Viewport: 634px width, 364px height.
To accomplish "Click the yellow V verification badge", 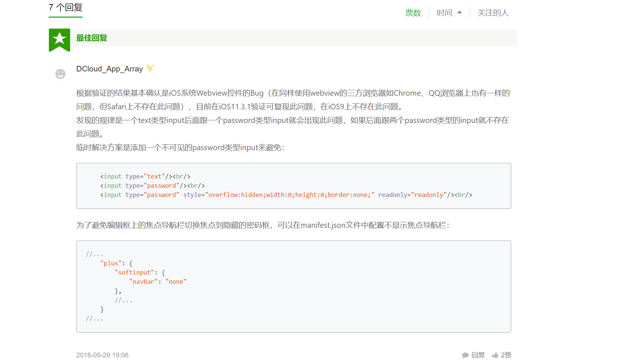I will point(150,68).
